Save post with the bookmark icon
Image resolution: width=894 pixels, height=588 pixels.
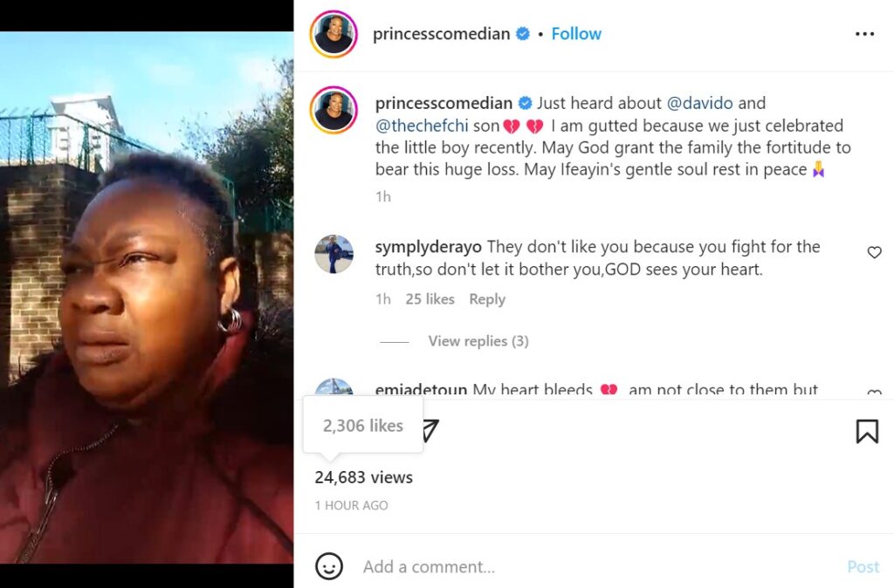click(866, 431)
